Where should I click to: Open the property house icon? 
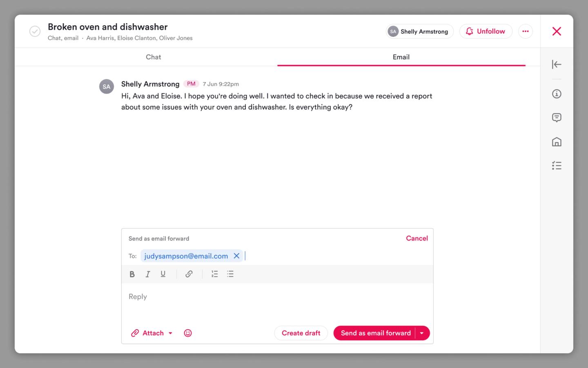[x=557, y=142]
